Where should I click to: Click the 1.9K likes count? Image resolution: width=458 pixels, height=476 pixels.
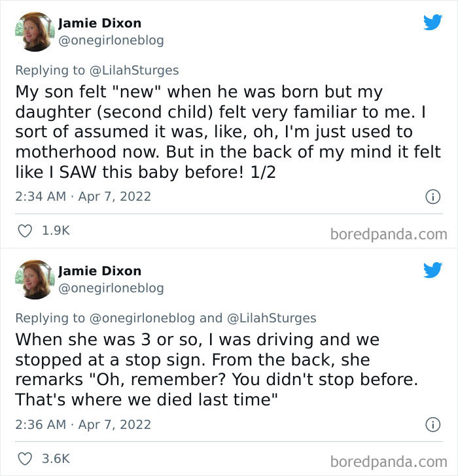coord(56,231)
